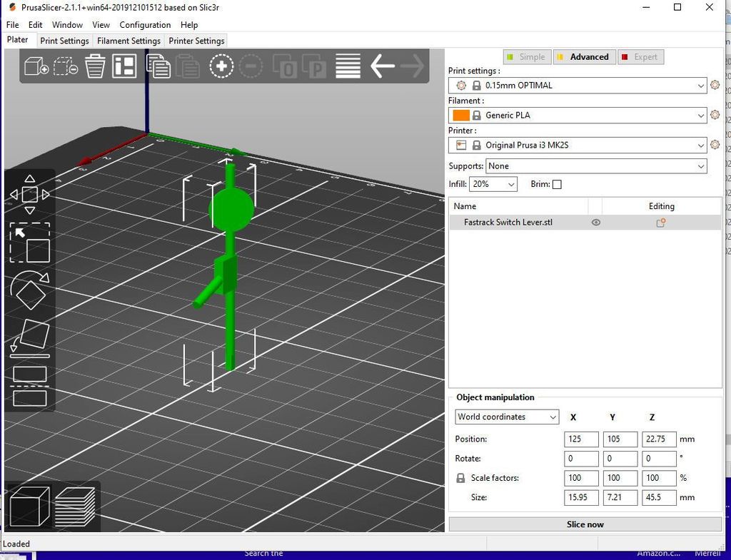Viewport: 731px width, 560px height.
Task: Click the Arrange objects icon
Action: pyautogui.click(x=124, y=66)
